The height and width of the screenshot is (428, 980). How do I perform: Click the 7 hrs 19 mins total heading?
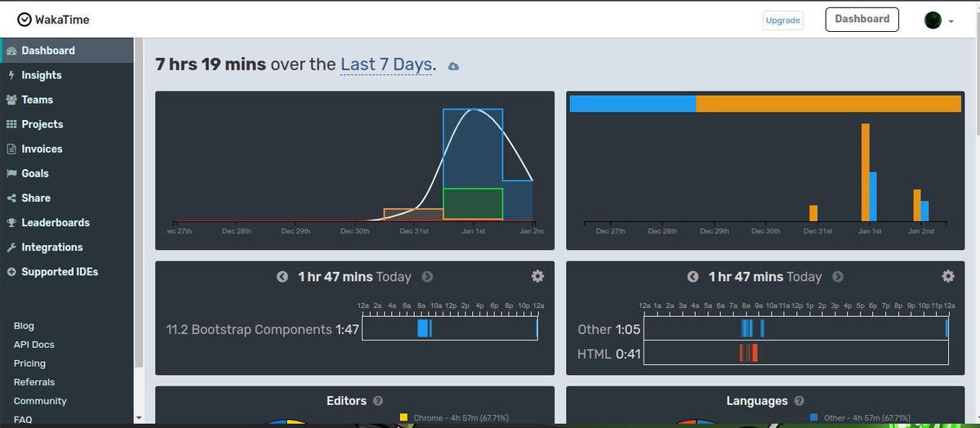(x=211, y=64)
